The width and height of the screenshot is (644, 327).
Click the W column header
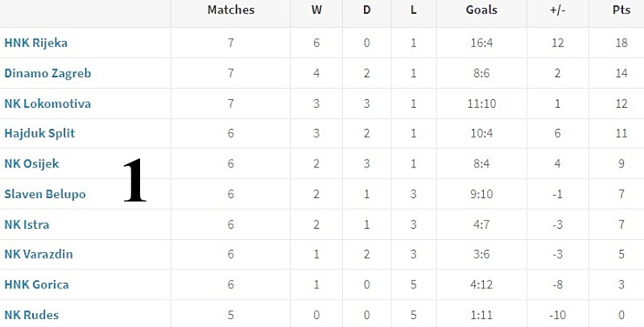pyautogui.click(x=316, y=10)
